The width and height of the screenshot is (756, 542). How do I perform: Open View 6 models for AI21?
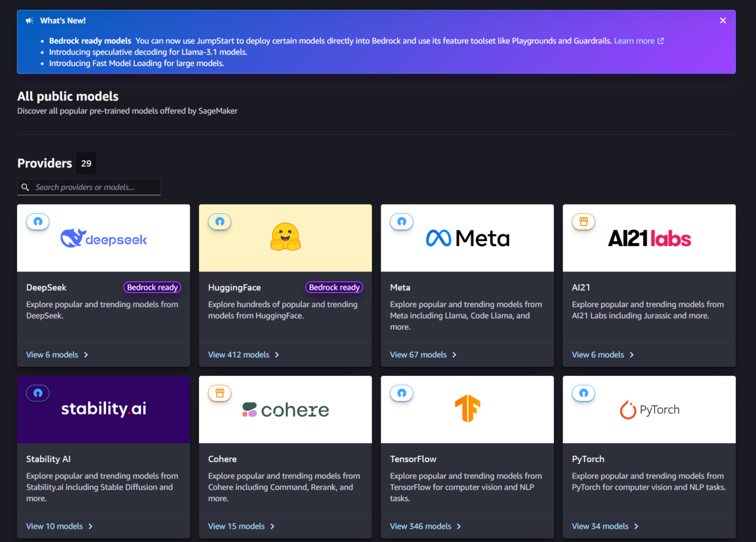[598, 354]
